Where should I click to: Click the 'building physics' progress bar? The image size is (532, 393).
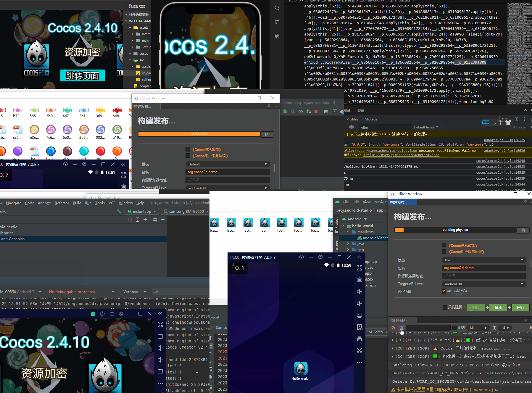pos(455,230)
